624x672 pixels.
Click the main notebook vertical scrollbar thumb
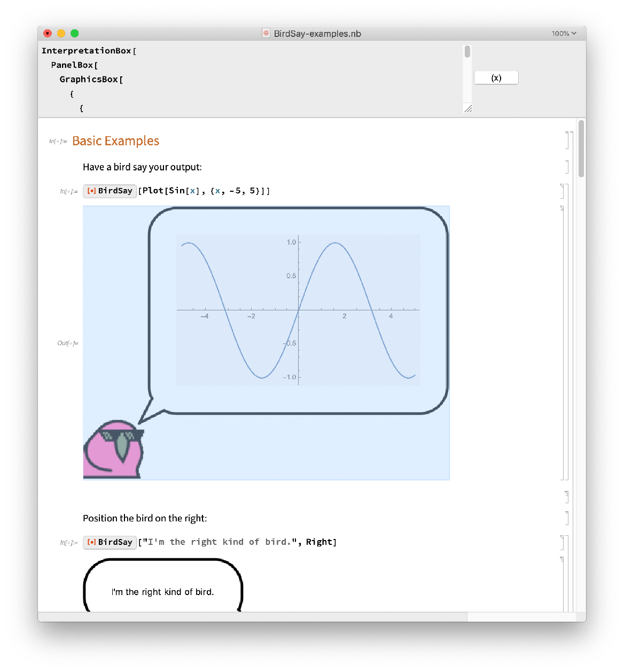tap(581, 149)
